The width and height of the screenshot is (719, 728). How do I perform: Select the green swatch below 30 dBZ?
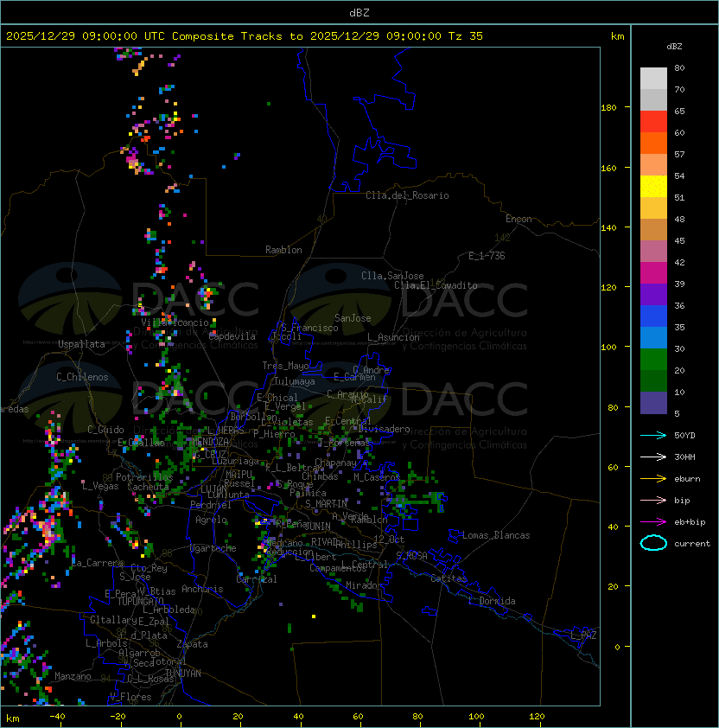653,360
